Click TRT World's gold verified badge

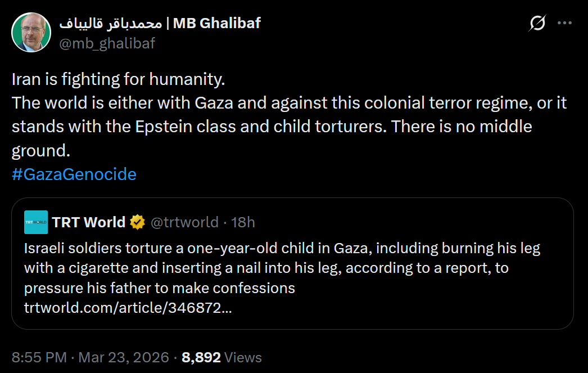tap(137, 223)
